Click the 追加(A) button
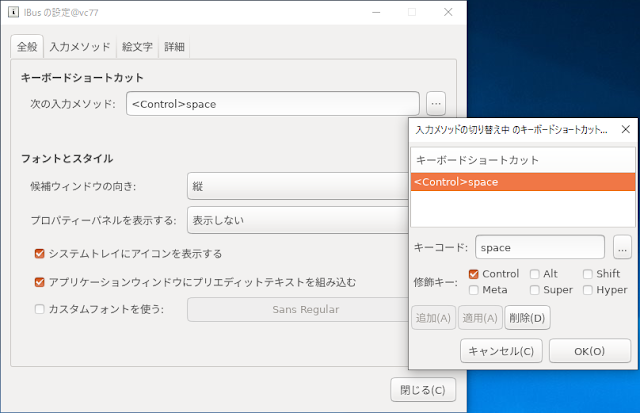The height and width of the screenshot is (413, 640). coord(433,318)
